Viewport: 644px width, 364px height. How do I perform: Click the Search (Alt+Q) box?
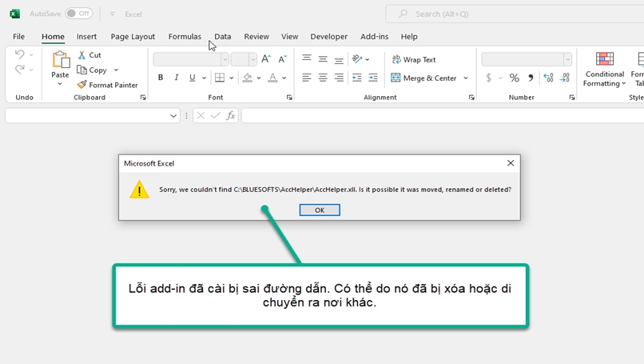tap(515, 14)
